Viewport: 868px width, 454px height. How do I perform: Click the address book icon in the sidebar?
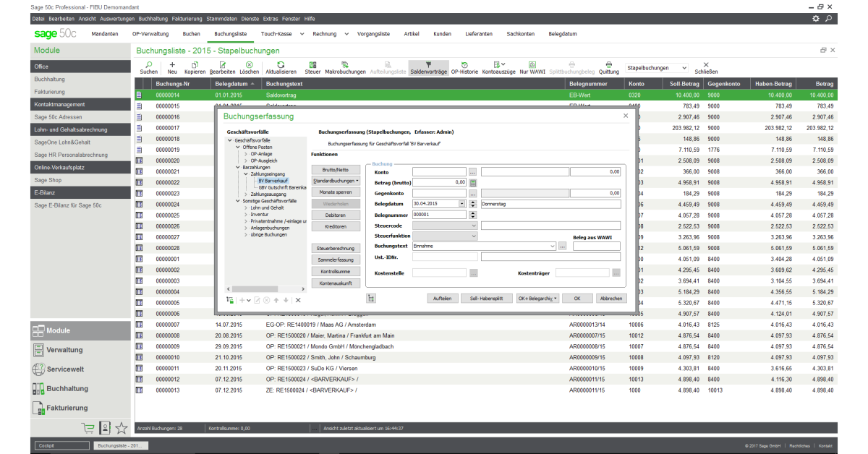click(x=105, y=427)
